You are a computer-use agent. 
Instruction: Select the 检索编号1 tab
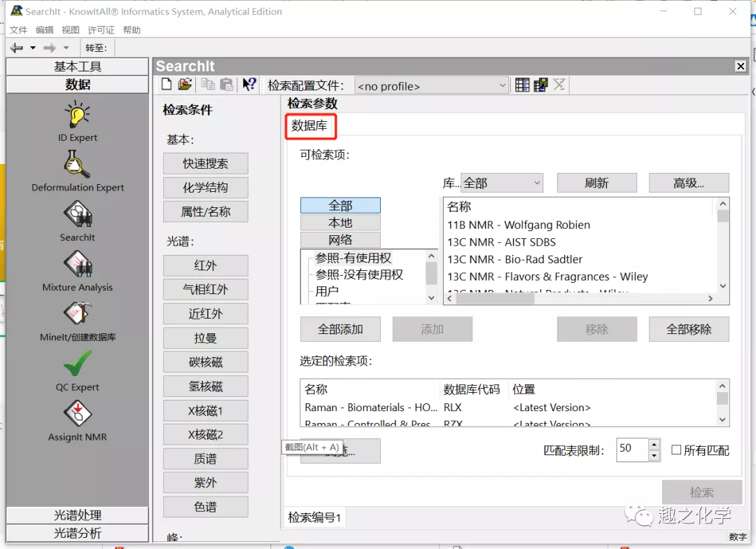pos(314,517)
